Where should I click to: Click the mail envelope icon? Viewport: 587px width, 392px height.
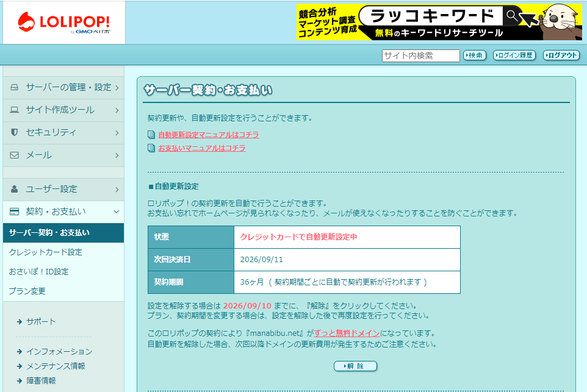pyautogui.click(x=15, y=155)
